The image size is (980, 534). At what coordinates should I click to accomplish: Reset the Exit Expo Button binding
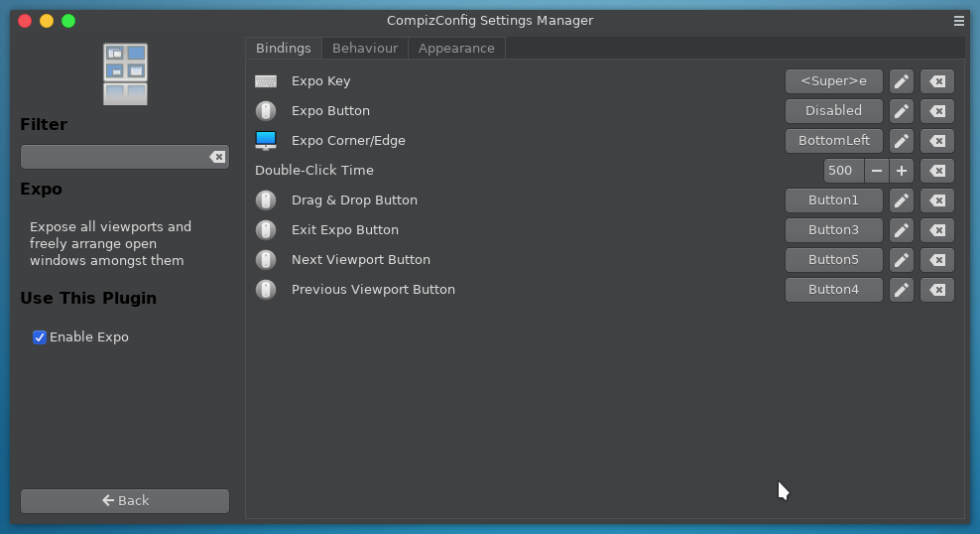[x=937, y=230]
